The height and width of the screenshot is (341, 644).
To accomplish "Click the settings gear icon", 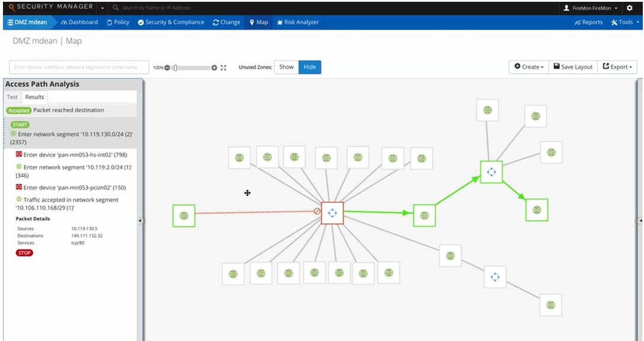I will click(630, 8).
